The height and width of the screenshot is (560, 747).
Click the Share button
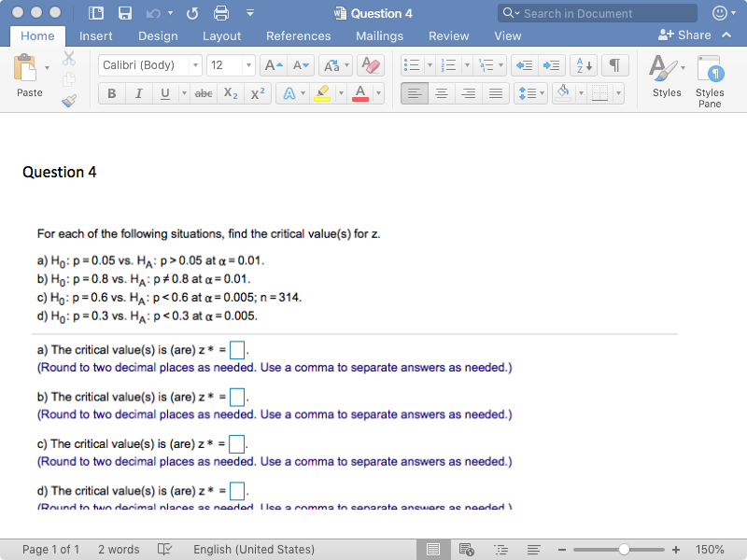point(695,35)
